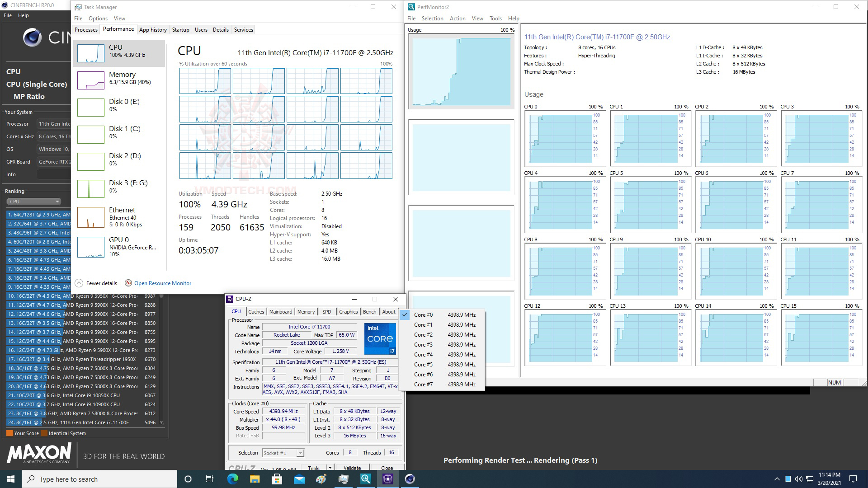
Task: Open PerfMonitor2 Action menu
Action: point(458,19)
